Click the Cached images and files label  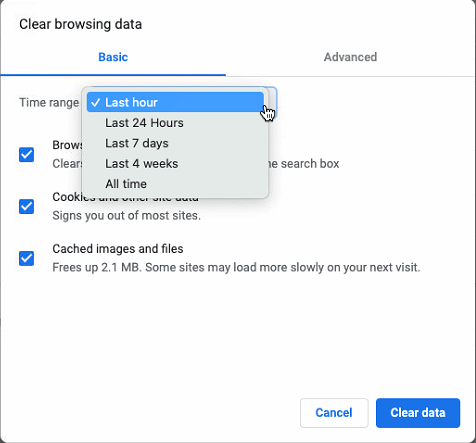click(x=118, y=249)
